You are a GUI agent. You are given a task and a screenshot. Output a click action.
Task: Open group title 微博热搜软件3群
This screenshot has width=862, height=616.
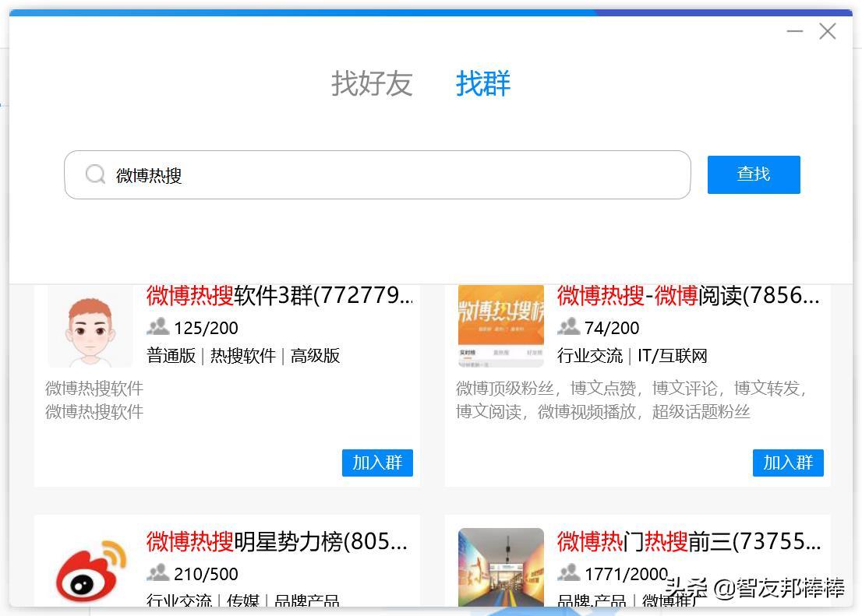(279, 296)
